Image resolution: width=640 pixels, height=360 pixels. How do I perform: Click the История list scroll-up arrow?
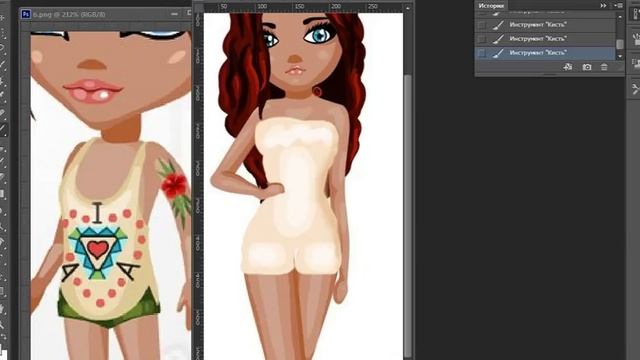[x=620, y=17]
